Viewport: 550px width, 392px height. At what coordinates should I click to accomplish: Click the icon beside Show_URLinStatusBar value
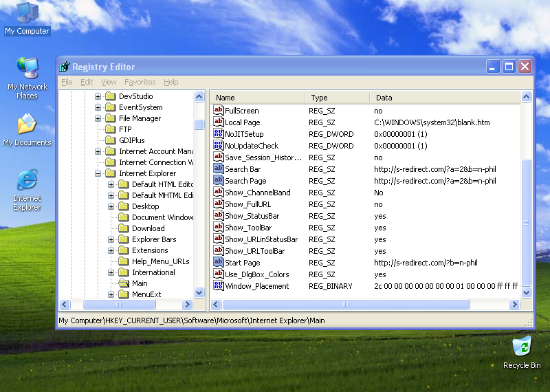pos(218,239)
